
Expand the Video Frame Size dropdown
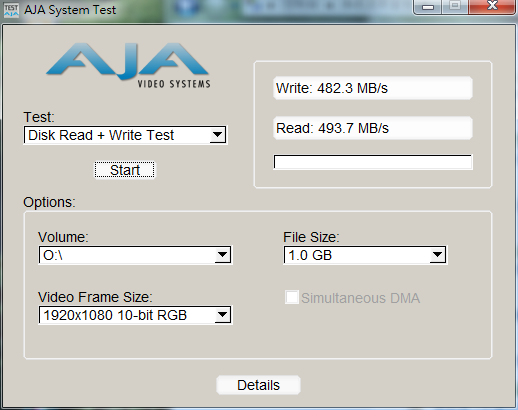tap(135, 315)
